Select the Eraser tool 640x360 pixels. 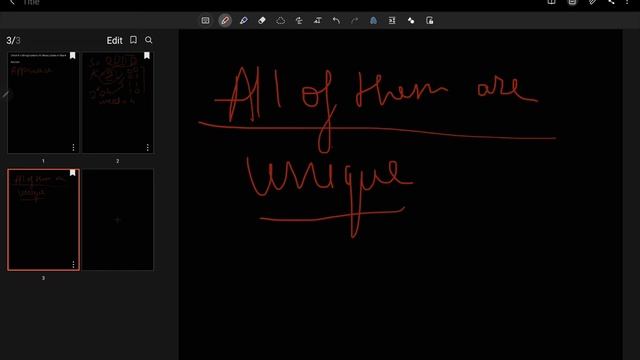pos(262,20)
